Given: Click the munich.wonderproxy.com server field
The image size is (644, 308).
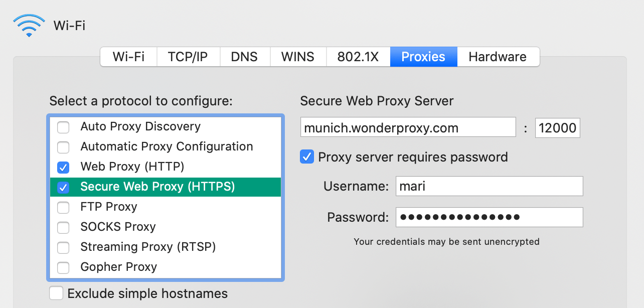Looking at the screenshot, I should [408, 127].
